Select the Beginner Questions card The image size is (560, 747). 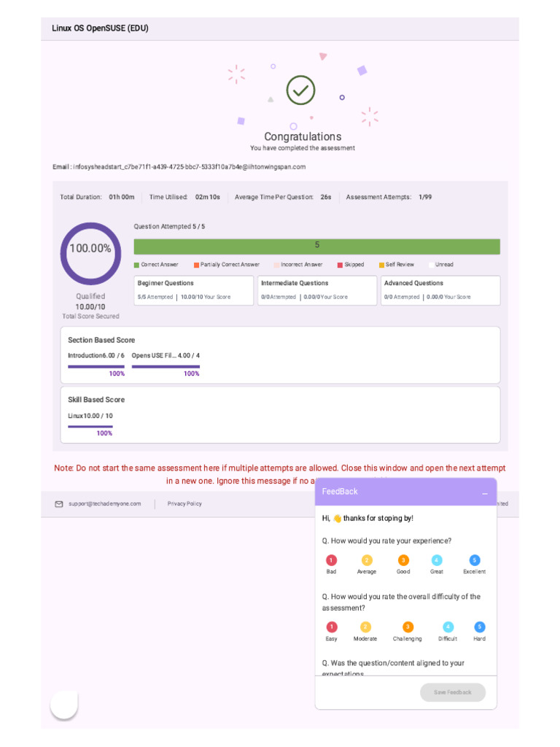click(x=193, y=290)
